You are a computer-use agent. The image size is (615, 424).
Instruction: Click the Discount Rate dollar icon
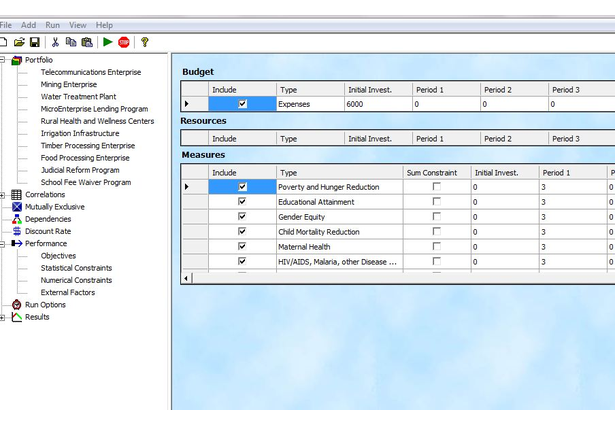[17, 231]
